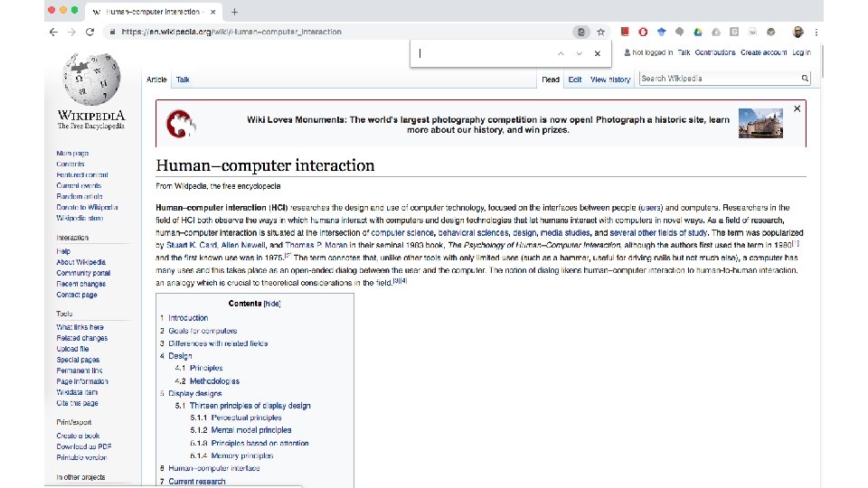Jump to Mental model principles entry
This screenshot has width=868, height=488.
[251, 430]
